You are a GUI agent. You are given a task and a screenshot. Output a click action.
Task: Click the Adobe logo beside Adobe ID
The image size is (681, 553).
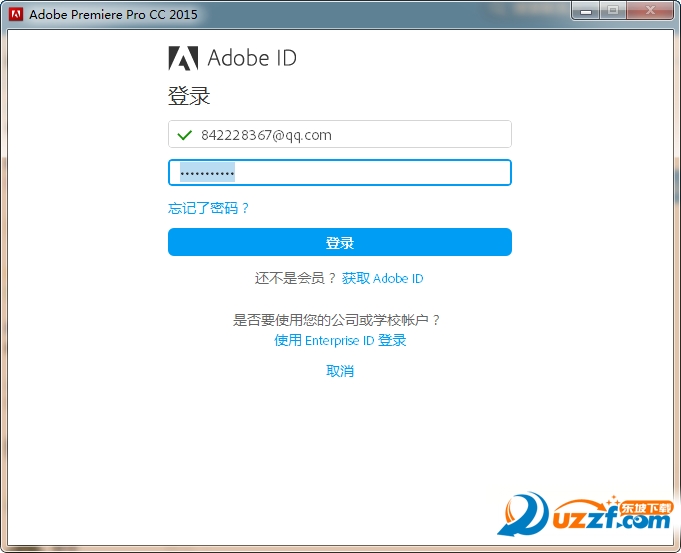click(183, 58)
